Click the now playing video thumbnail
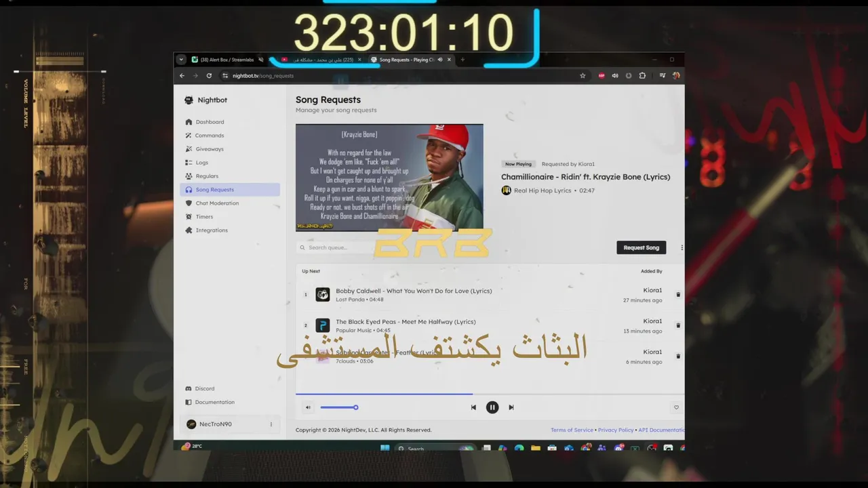868x488 pixels. tap(389, 178)
